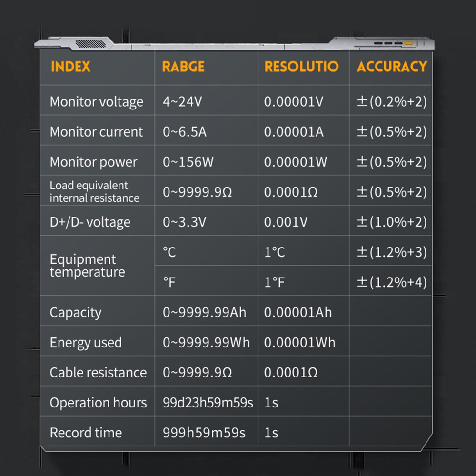Click the ±(1.2%+4) accuracy cell

pos(392,282)
